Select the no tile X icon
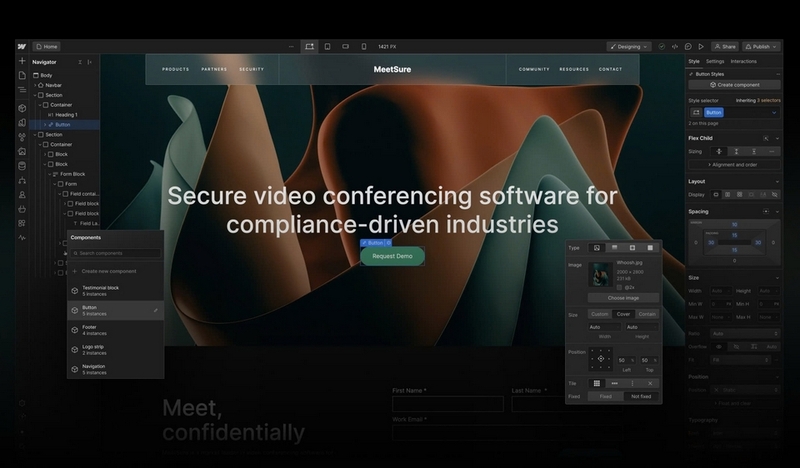 (650, 383)
